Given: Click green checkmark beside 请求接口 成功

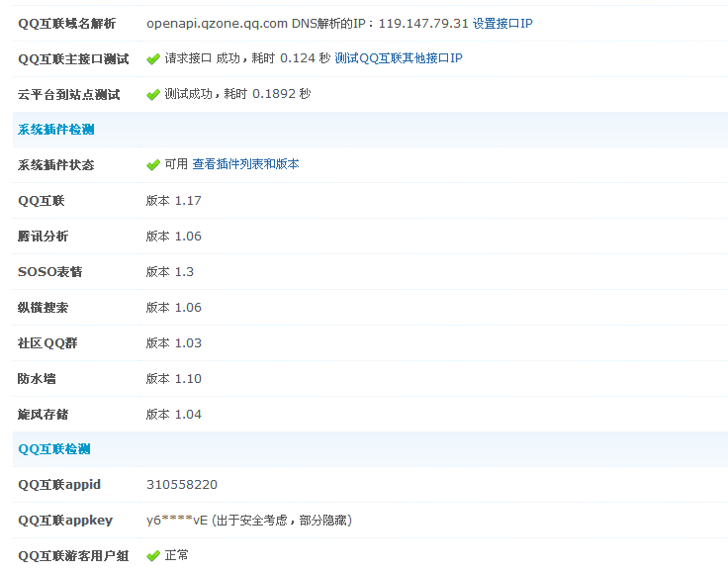Looking at the screenshot, I should [x=153, y=59].
